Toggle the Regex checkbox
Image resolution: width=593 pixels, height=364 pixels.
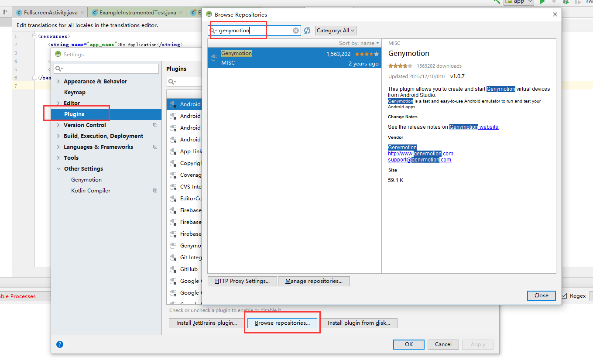coord(564,296)
